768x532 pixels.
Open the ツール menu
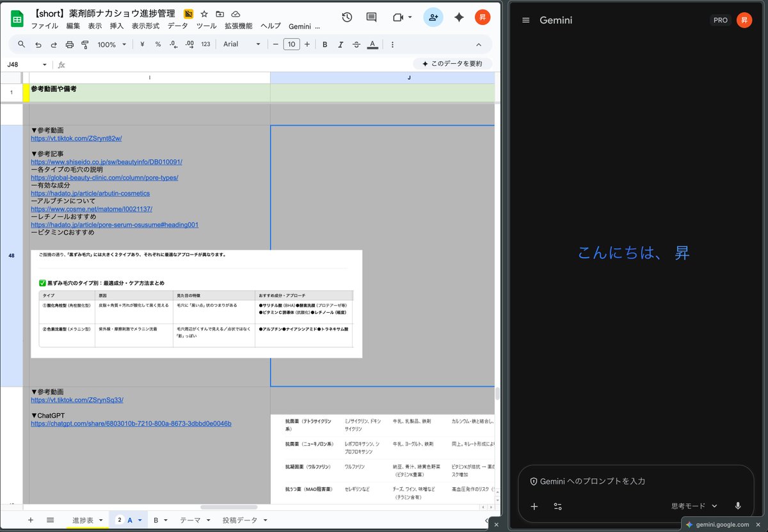(206, 26)
